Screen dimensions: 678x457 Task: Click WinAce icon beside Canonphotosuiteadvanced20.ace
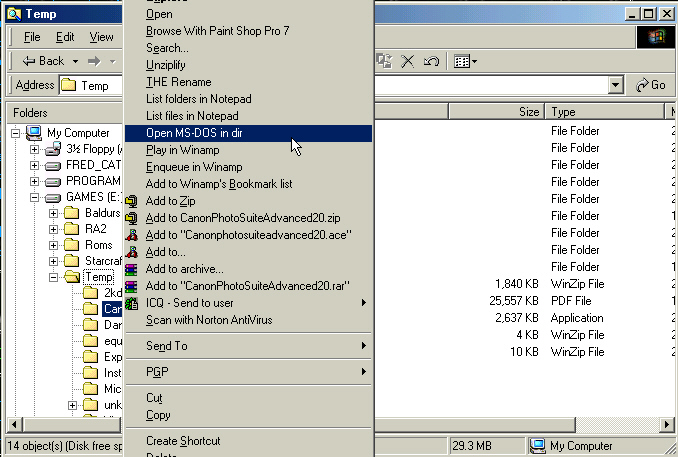point(131,235)
